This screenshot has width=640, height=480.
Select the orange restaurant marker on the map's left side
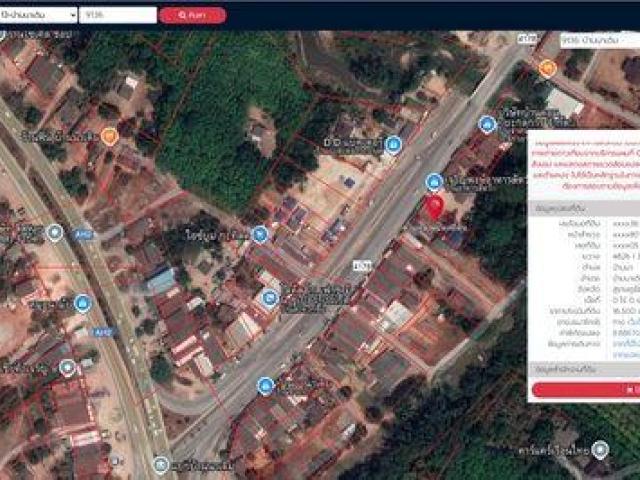[109, 135]
